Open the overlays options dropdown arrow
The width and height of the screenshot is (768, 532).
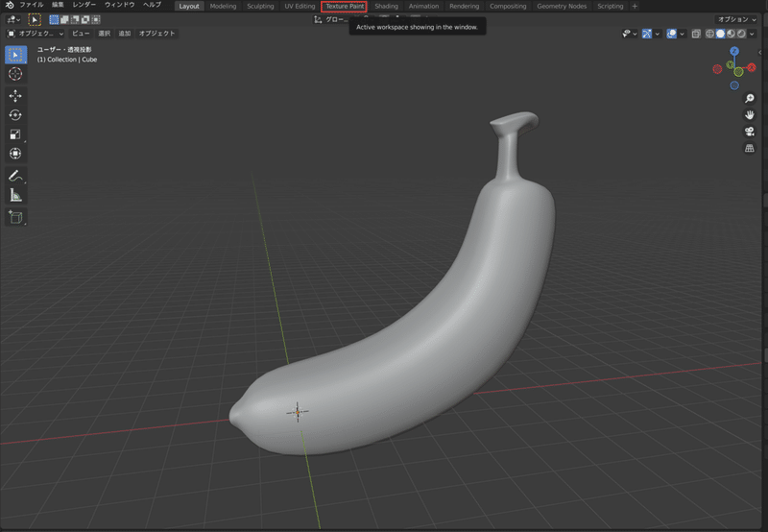[x=682, y=34]
